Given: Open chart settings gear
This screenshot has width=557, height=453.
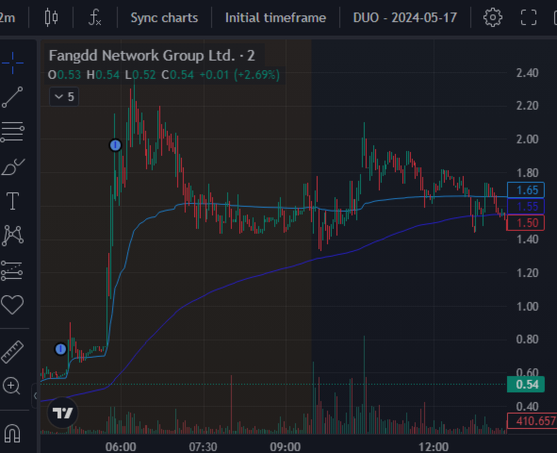Looking at the screenshot, I should click(x=493, y=17).
